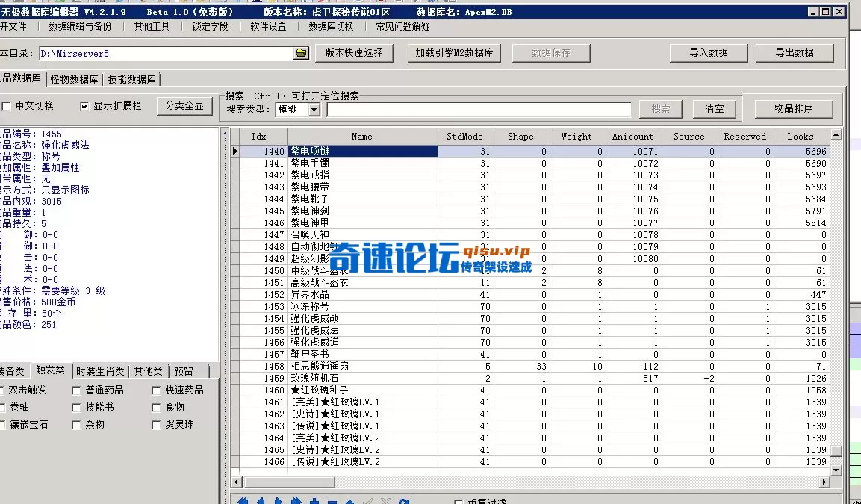Open the 模糊 search type dropdown
The height and width of the screenshot is (504, 861).
pos(313,109)
